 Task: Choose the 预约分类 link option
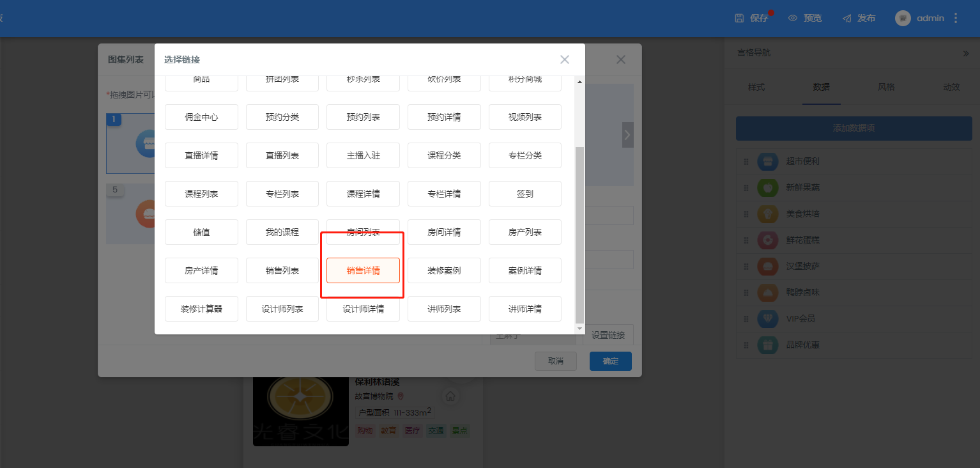tap(282, 117)
